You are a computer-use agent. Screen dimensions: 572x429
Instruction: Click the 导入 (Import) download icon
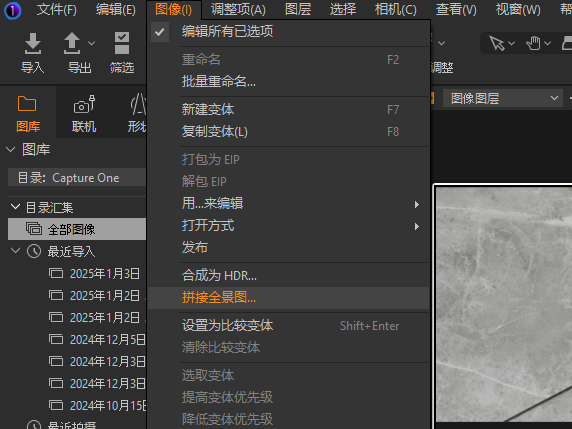[x=32, y=43]
